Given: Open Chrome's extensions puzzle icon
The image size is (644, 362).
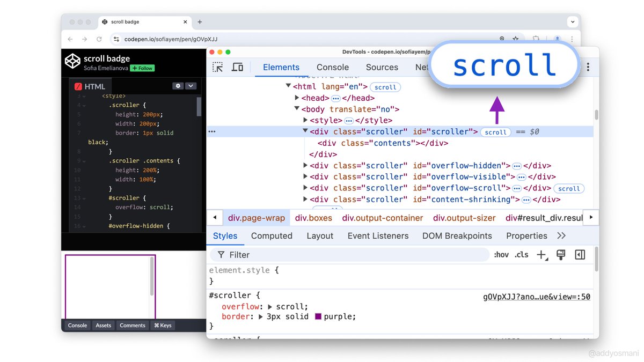Looking at the screenshot, I should pos(536,39).
